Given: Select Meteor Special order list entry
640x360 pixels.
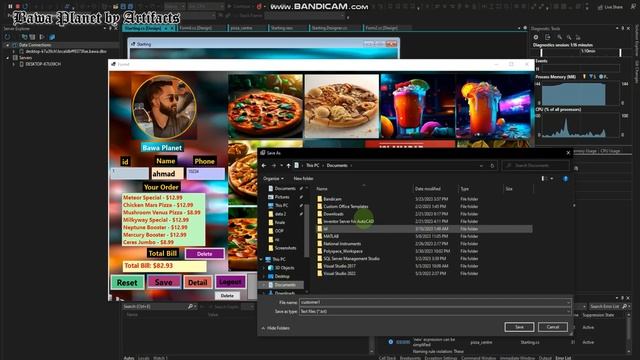Looking at the screenshot, I should point(153,198).
